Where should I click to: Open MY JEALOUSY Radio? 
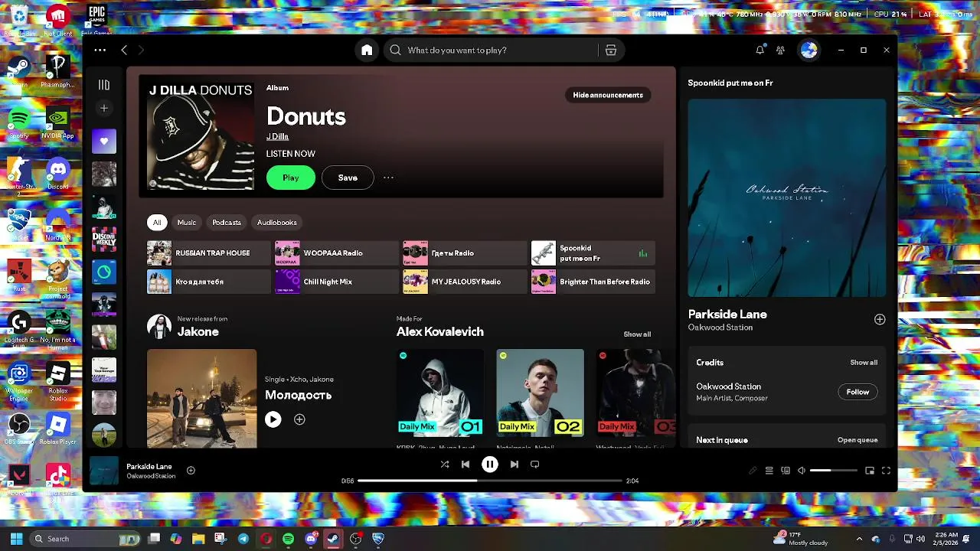tap(465, 282)
